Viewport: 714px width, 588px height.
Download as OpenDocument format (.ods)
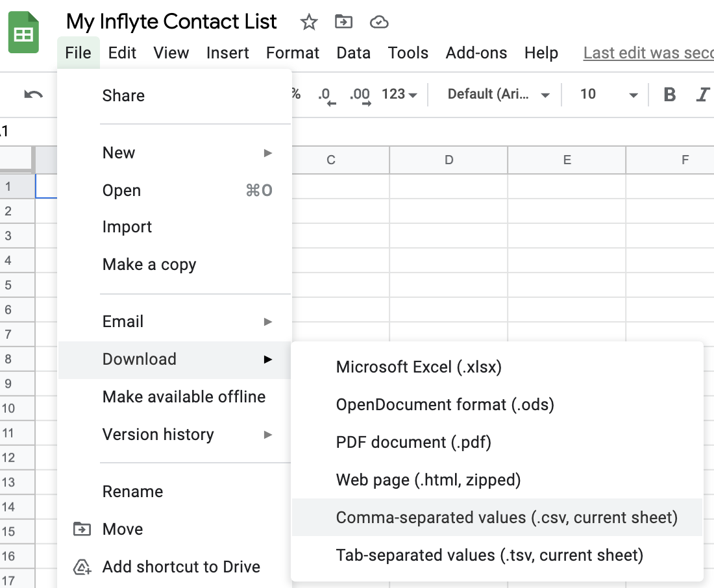click(497, 404)
